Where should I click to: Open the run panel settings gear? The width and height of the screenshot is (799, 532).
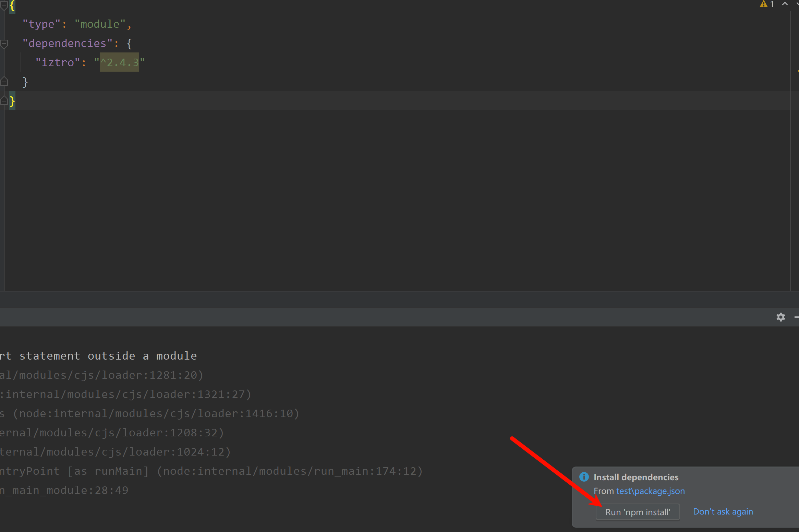(x=780, y=317)
